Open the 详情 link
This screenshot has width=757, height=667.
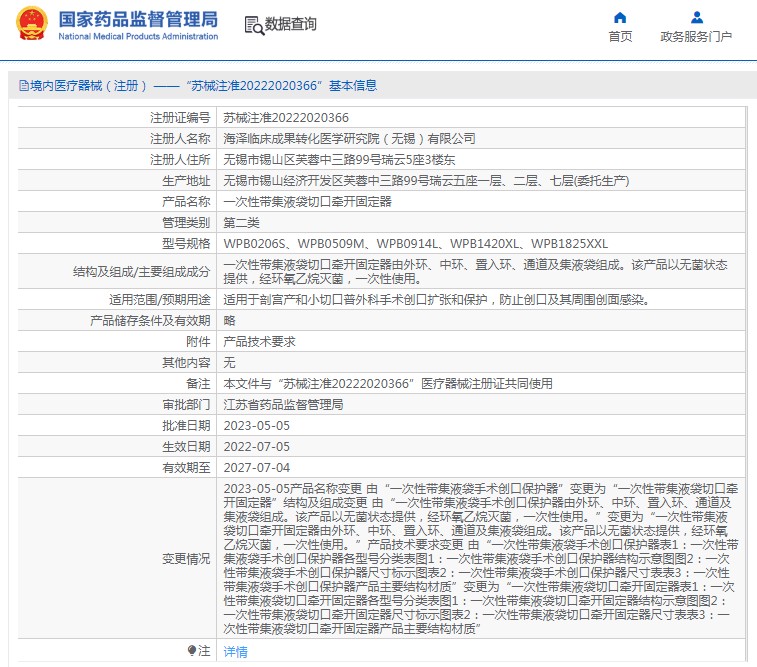(x=235, y=652)
